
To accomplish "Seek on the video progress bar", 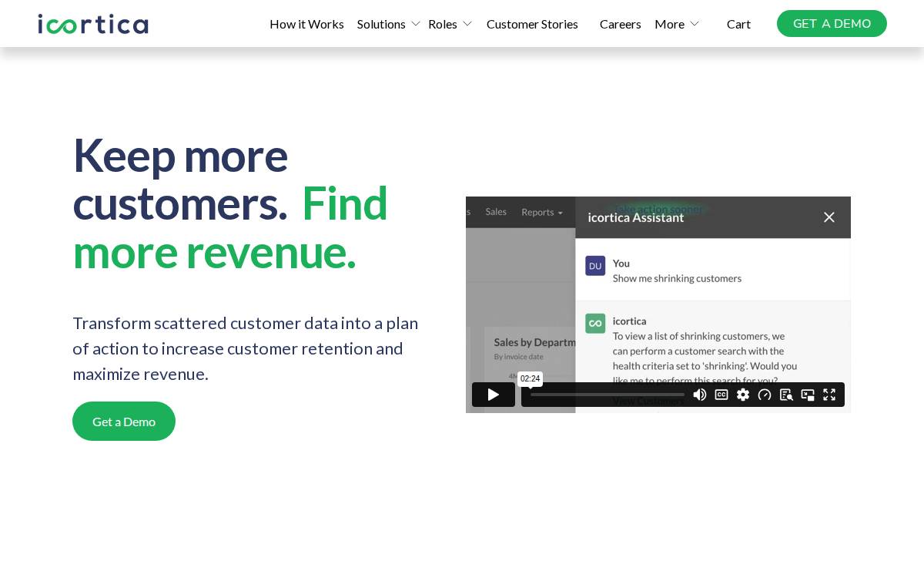I will click(608, 395).
